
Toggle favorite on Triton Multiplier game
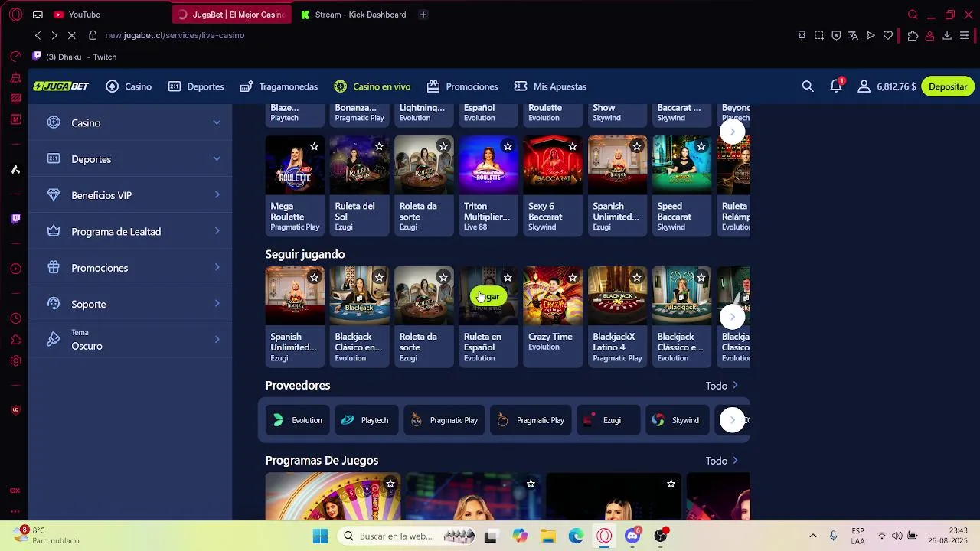(x=508, y=146)
